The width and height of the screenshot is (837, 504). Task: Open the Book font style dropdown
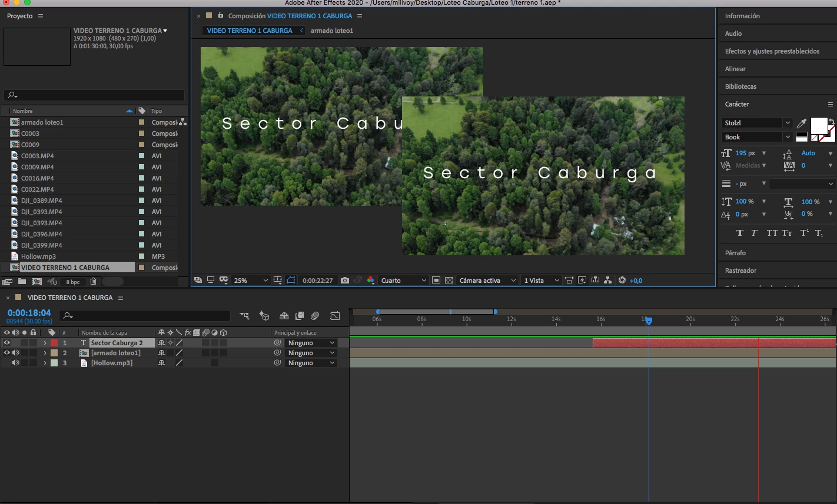click(757, 137)
